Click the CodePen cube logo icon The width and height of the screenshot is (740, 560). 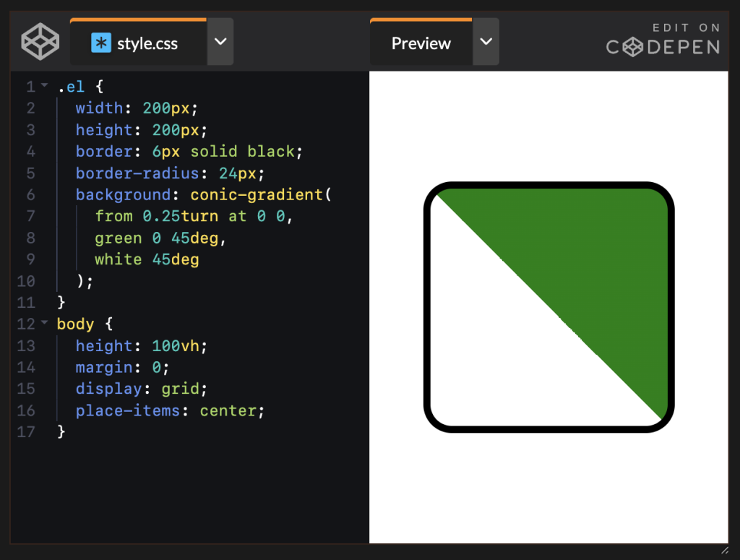(x=40, y=41)
